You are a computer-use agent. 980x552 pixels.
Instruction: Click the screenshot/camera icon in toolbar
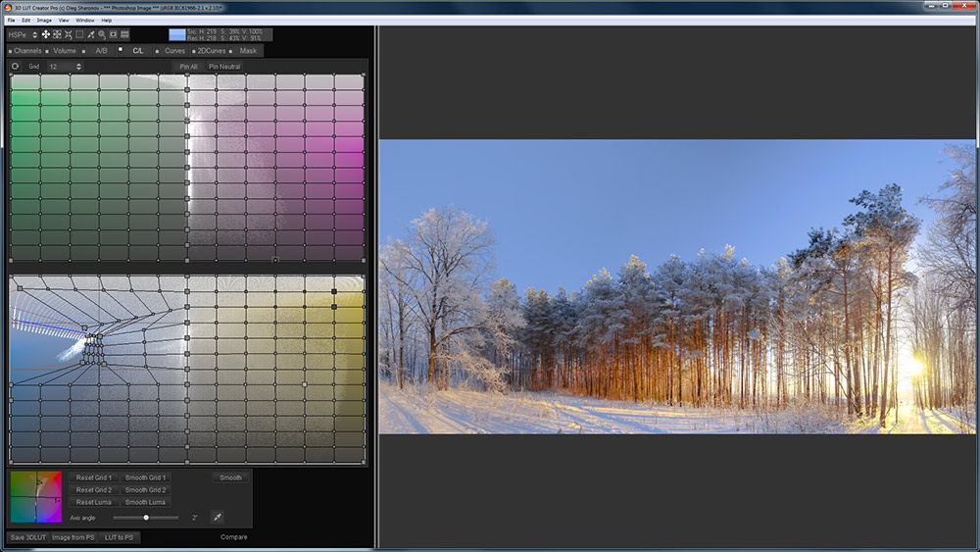point(113,34)
